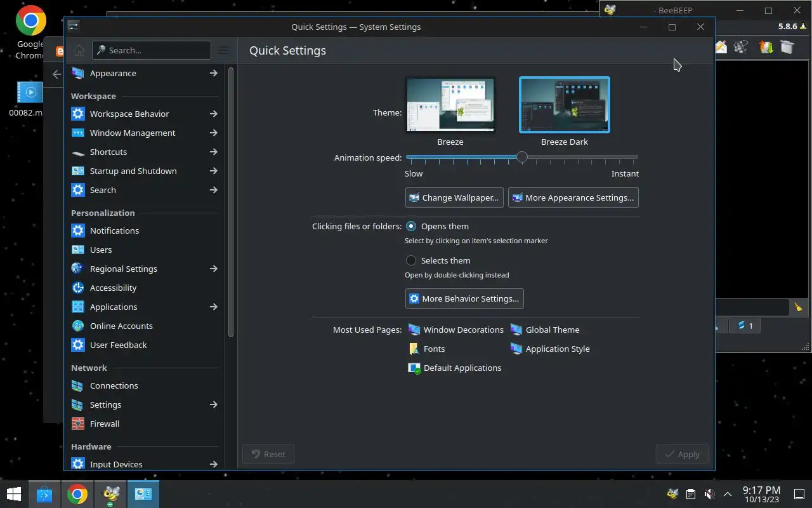This screenshot has width=812, height=508.
Task: Expand the Search category arrow
Action: [214, 190]
